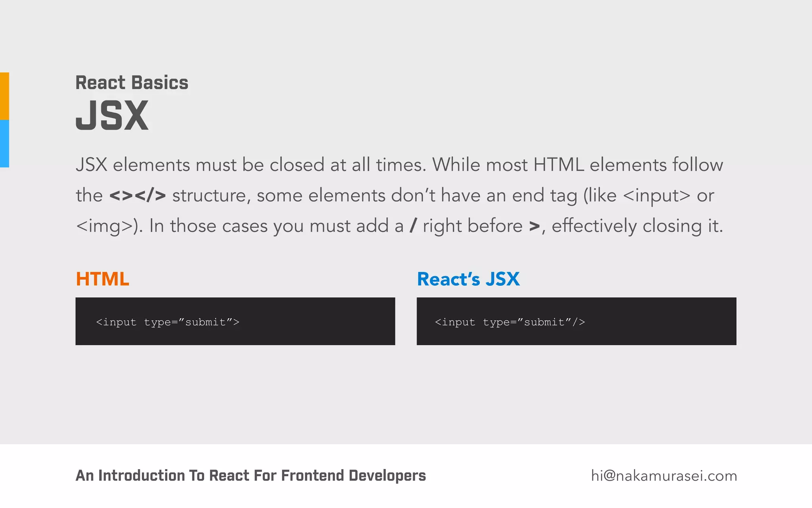
Task: Click the bold <></> structure symbol
Action: [138, 196]
